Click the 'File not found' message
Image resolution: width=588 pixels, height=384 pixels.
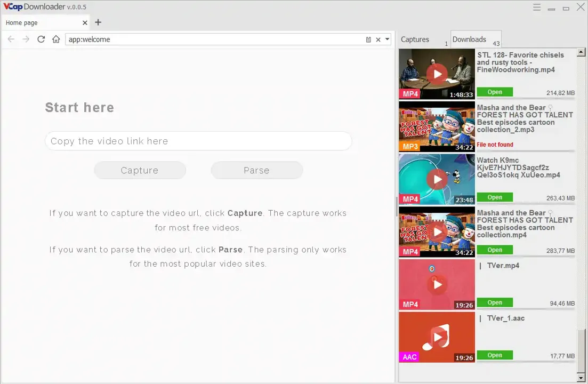click(495, 145)
